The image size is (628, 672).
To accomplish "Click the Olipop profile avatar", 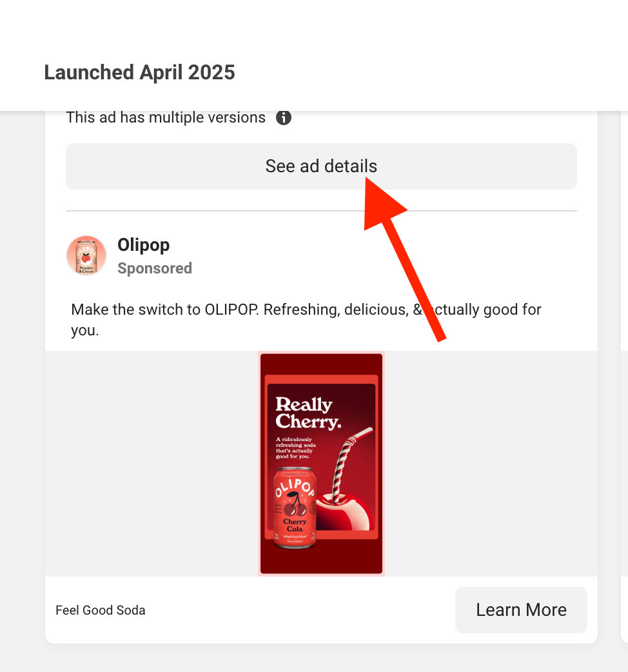I will (86, 255).
